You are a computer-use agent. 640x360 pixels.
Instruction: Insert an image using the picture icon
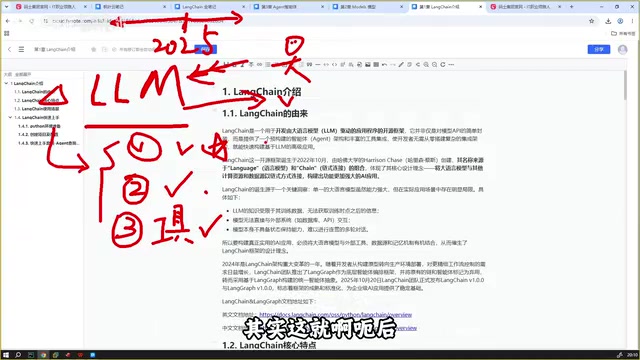pyautogui.click(x=368, y=64)
